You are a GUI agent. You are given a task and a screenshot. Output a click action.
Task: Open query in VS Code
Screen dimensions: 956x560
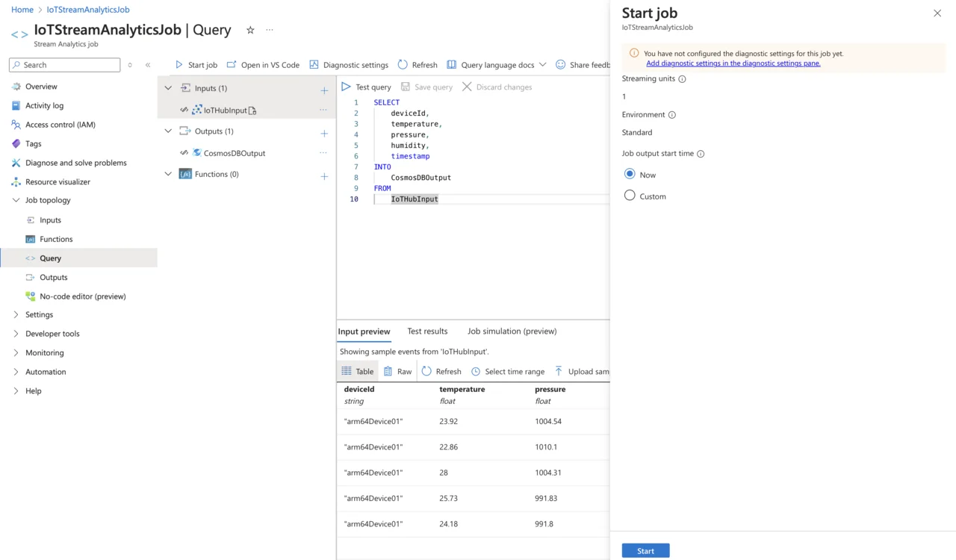[x=263, y=65]
